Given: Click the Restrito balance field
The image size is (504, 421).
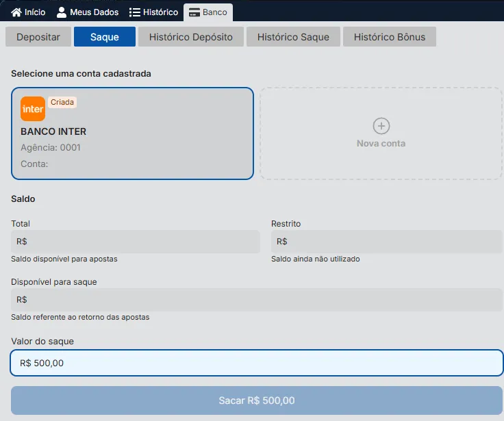Looking at the screenshot, I should click(x=386, y=242).
